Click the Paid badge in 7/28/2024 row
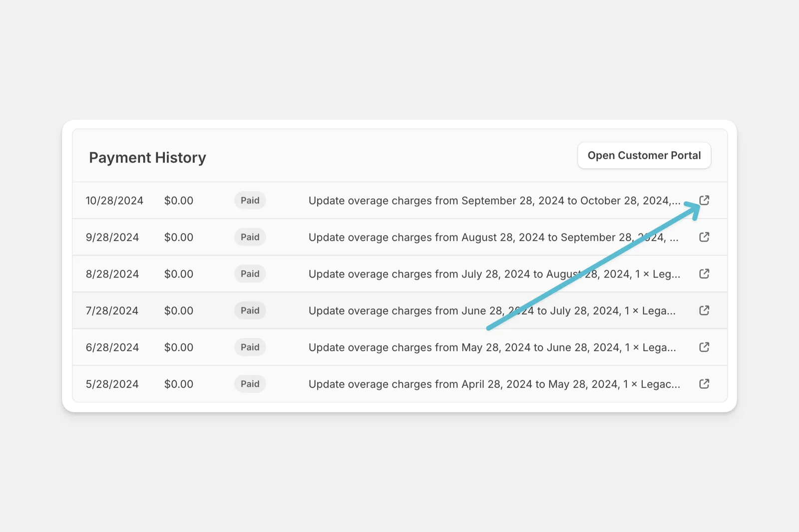Viewport: 799px width, 532px height. tap(250, 310)
